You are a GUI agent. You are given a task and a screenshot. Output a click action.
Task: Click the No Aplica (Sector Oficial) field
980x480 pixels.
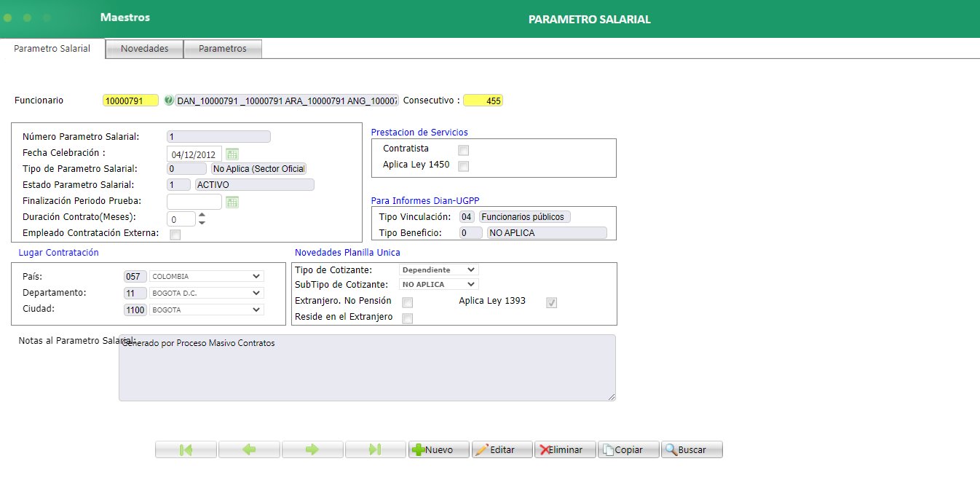(258, 168)
